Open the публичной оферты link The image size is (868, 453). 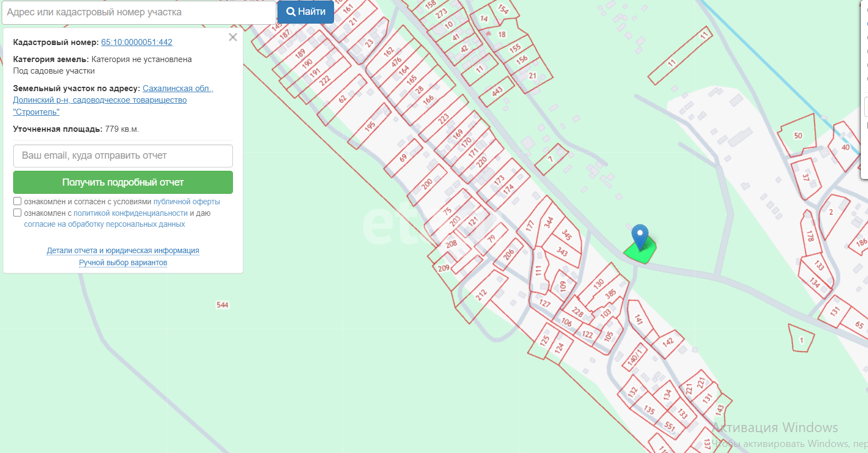(x=186, y=202)
